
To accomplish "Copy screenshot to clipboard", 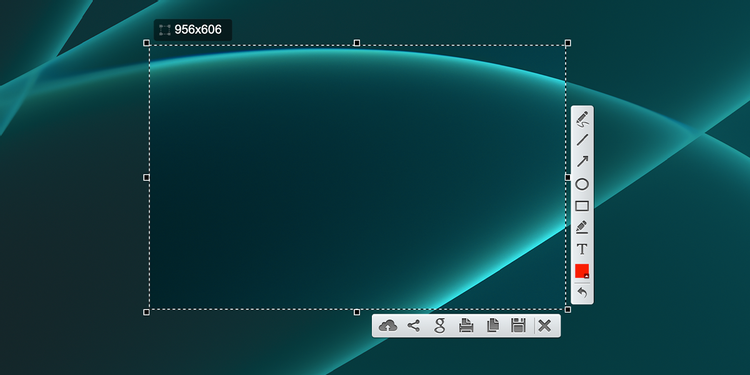I will (x=492, y=326).
